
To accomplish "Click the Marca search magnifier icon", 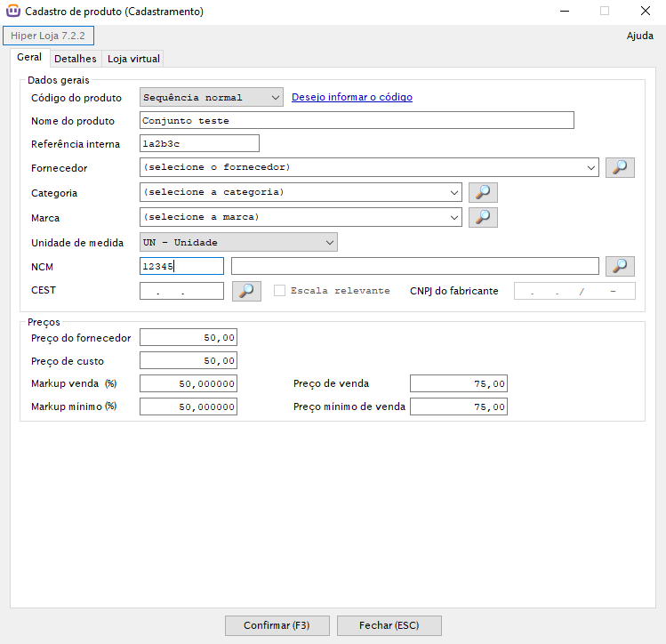I will 483,217.
